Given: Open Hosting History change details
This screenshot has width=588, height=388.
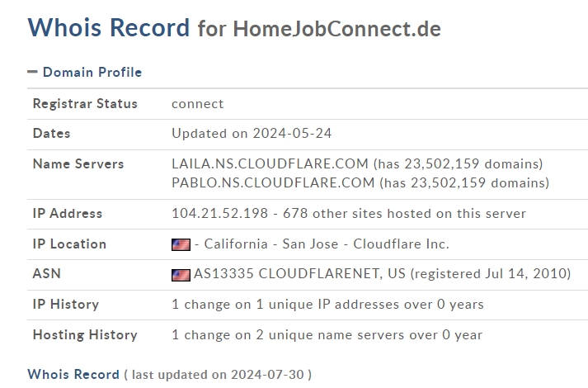Looking at the screenshot, I should 327,334.
